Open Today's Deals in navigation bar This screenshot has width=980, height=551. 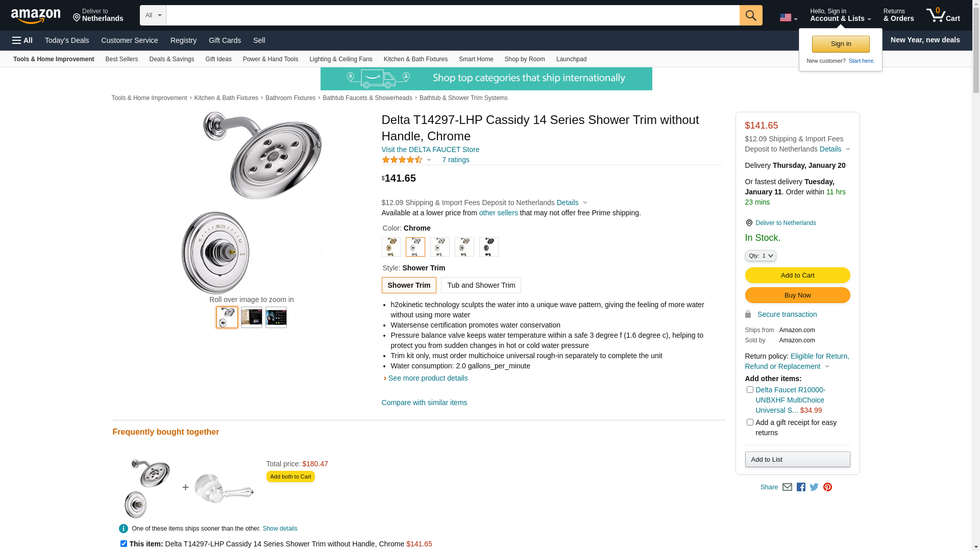pos(67,40)
